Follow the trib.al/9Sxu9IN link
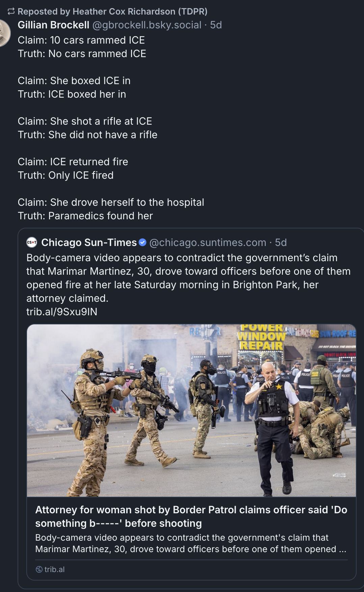Viewport: 364px width, 592px height. click(62, 312)
